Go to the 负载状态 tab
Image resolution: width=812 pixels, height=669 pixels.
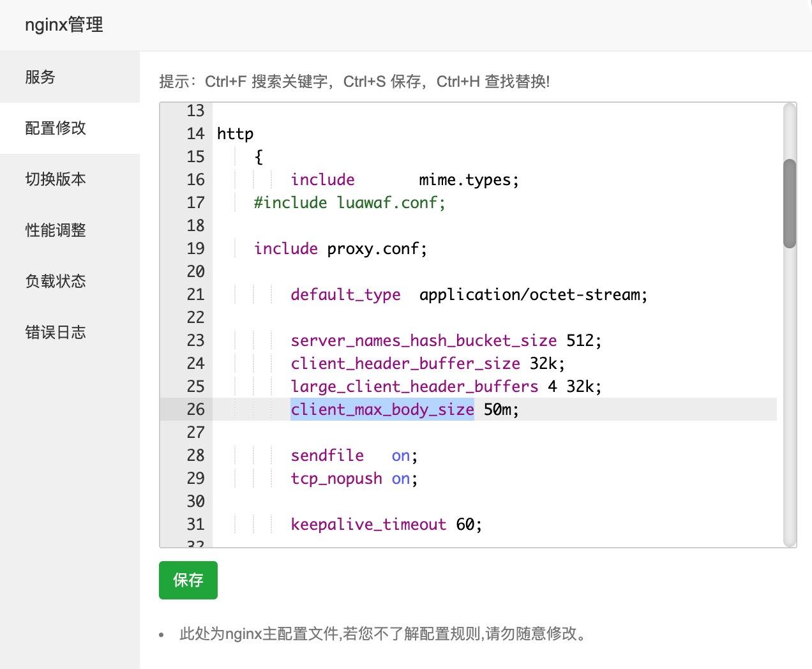point(70,282)
